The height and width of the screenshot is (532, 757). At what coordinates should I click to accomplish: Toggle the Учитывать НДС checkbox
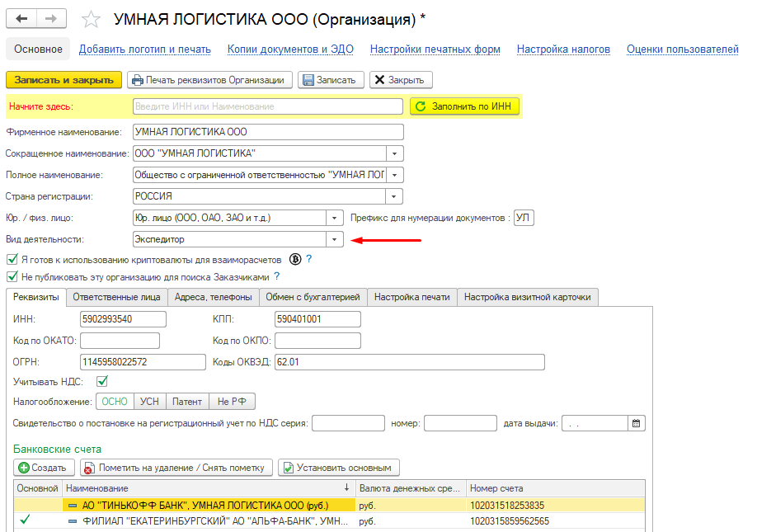pyautogui.click(x=102, y=381)
